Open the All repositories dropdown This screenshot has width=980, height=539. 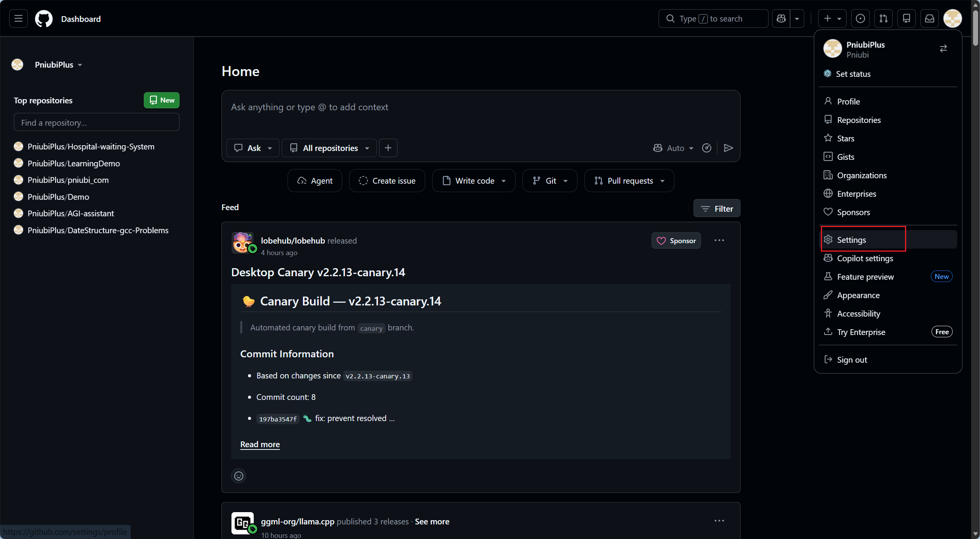tap(329, 148)
